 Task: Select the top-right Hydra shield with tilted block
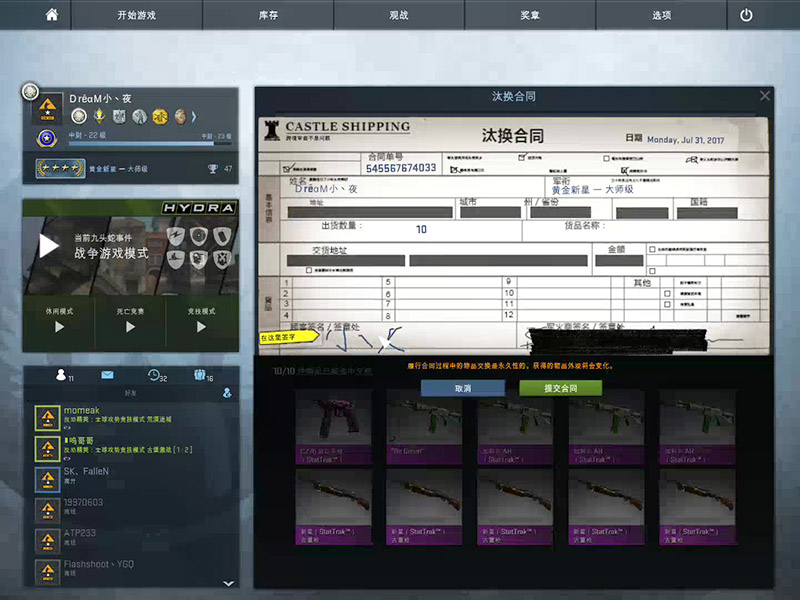[x=222, y=236]
